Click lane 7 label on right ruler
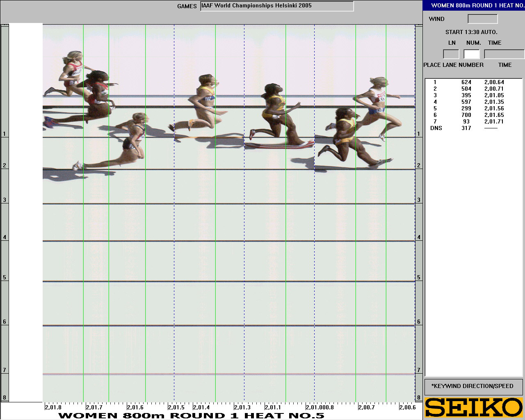The height and width of the screenshot is (420, 525). point(419,370)
